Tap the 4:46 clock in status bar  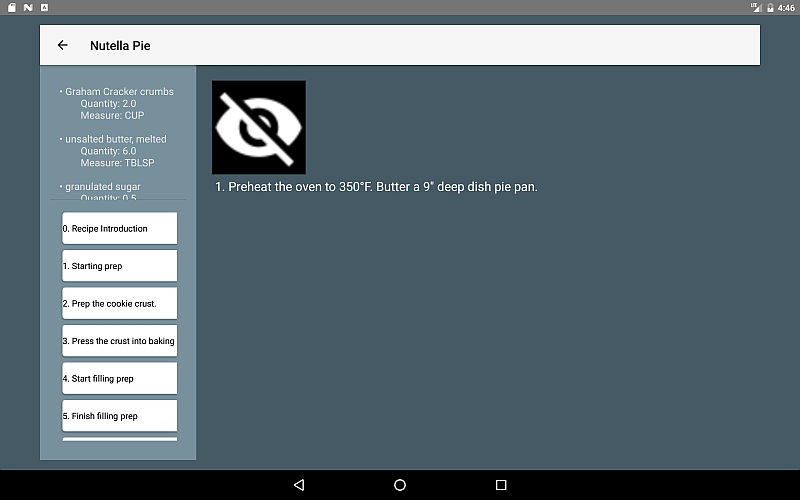(786, 8)
